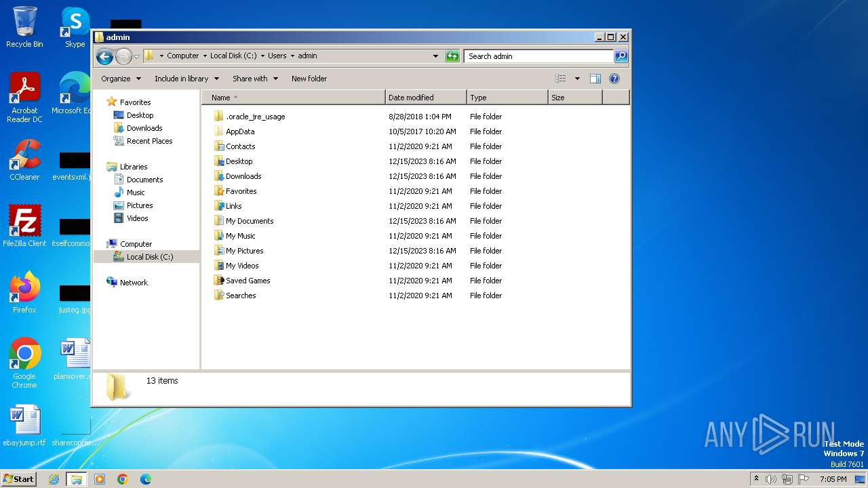The image size is (868, 488).
Task: Click the forward navigation arrow button
Action: [123, 56]
